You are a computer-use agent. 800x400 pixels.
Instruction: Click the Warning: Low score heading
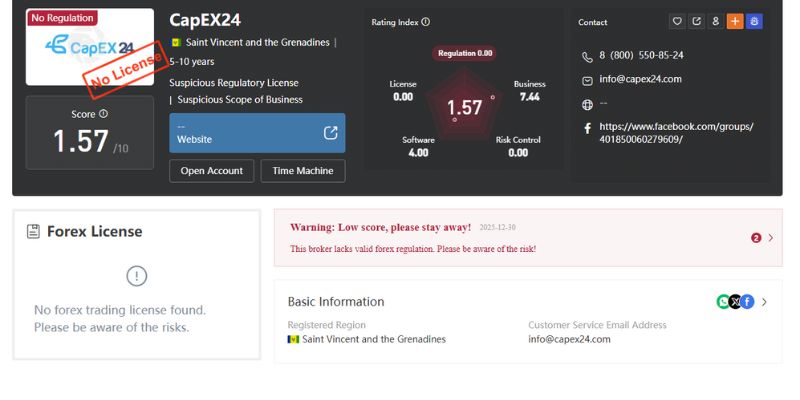pos(381,228)
